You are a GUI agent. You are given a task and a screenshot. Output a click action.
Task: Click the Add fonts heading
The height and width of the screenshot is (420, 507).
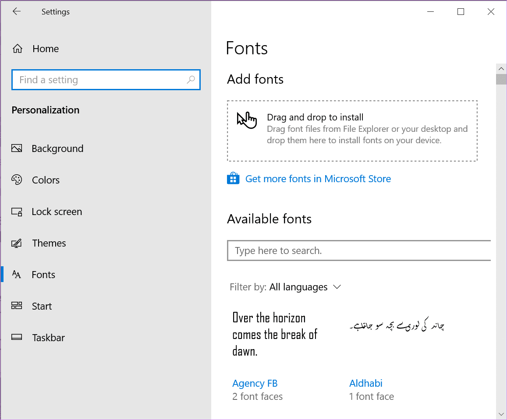[255, 79]
